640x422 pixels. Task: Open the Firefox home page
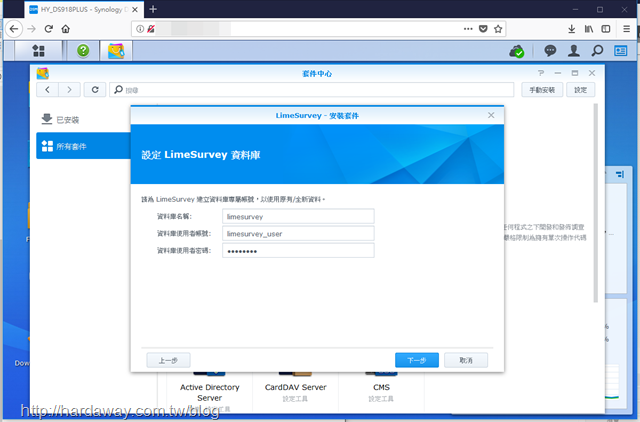coord(66,29)
